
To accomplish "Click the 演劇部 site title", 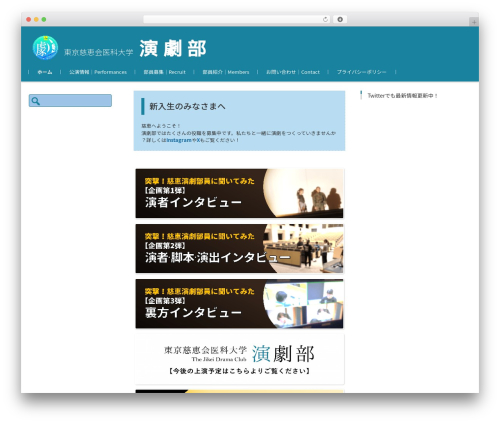I will click(x=173, y=49).
